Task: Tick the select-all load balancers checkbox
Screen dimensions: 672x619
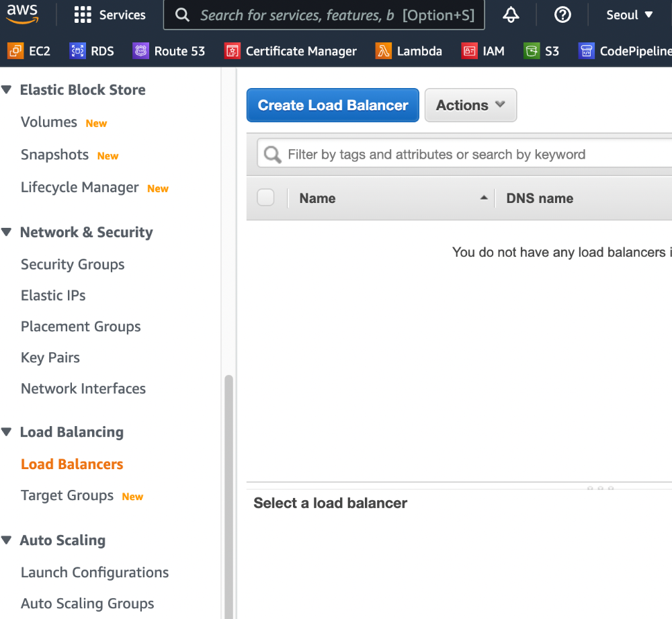Action: coord(265,198)
